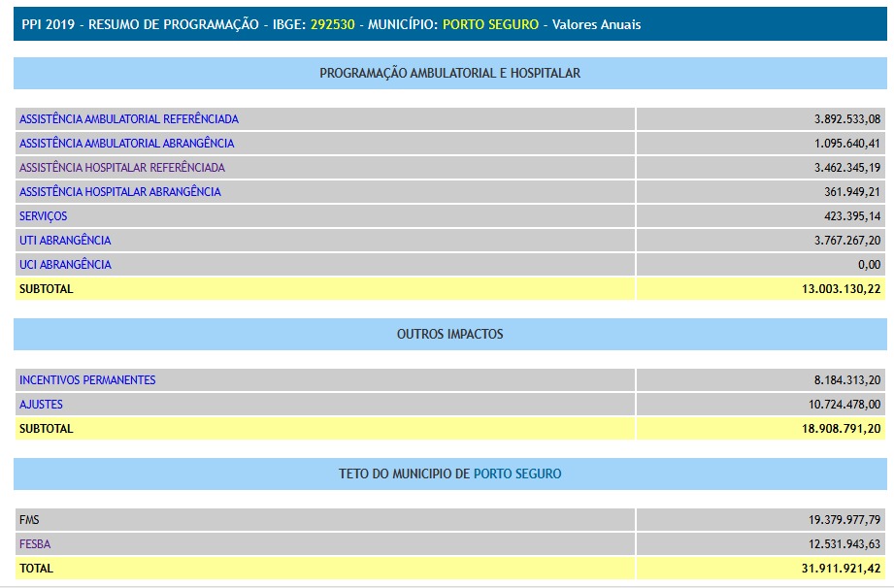Open the UCI Abrangência link
The image size is (894, 588).
pos(65,265)
